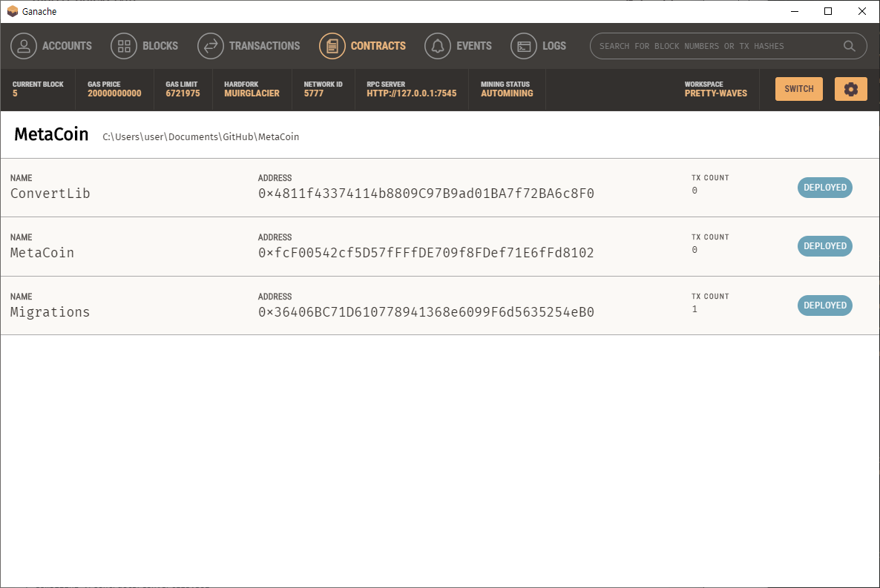The image size is (880, 588).
Task: Close the Ganache window
Action: coord(862,11)
